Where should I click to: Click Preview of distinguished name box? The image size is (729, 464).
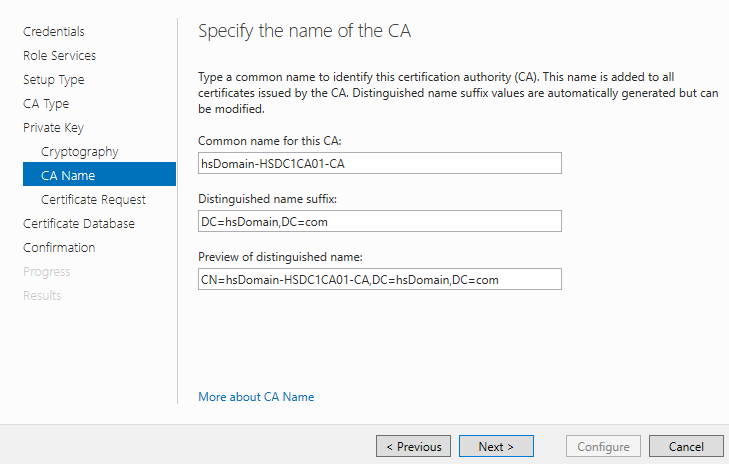(x=380, y=279)
